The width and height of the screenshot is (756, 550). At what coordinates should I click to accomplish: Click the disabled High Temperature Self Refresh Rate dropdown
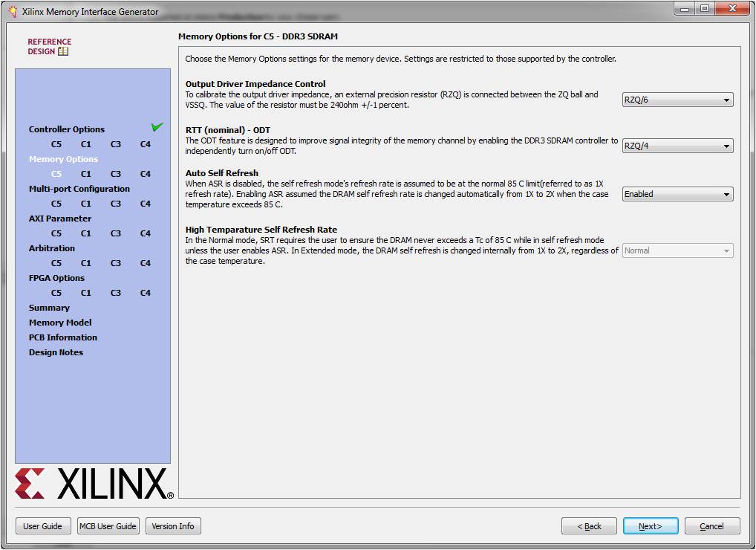677,250
